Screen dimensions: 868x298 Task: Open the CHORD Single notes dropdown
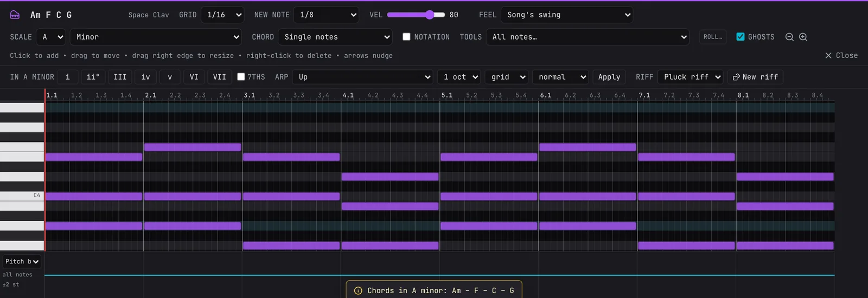335,37
